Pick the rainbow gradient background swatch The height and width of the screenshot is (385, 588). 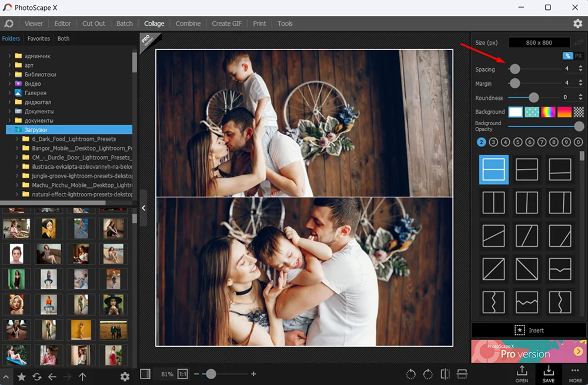pos(548,112)
